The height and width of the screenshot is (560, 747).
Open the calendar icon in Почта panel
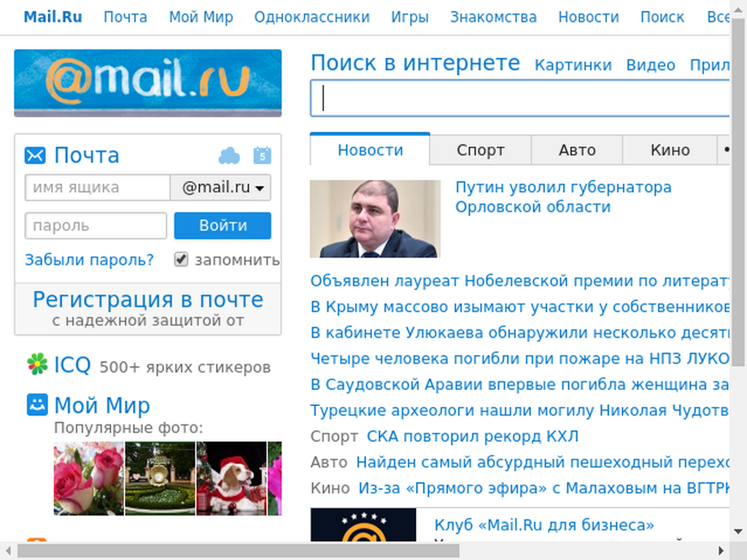click(263, 156)
